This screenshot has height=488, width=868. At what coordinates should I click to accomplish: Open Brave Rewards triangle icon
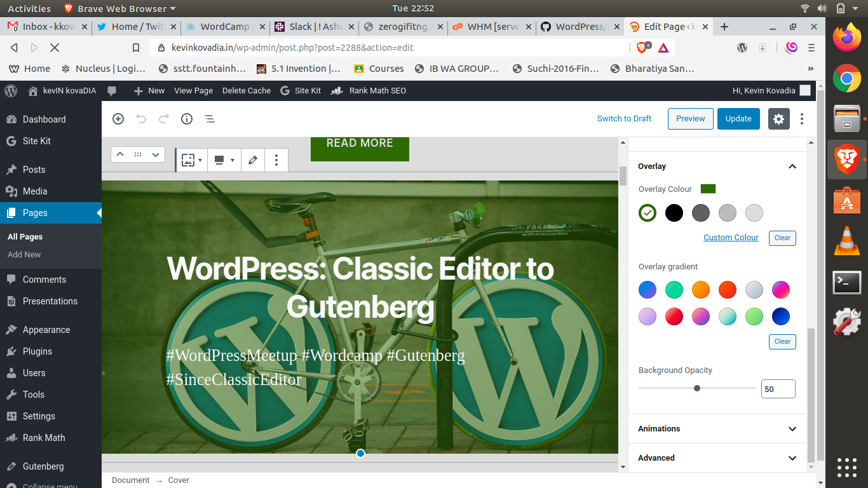click(663, 48)
